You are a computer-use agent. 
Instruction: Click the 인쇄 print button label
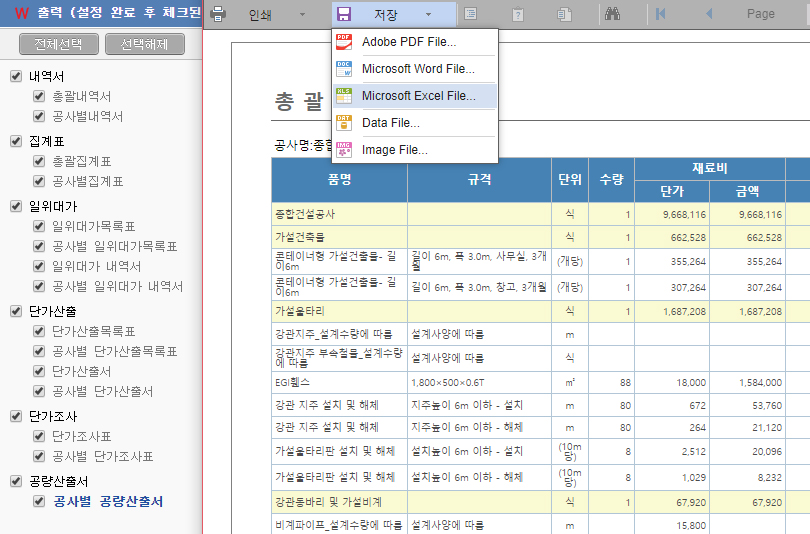click(260, 15)
